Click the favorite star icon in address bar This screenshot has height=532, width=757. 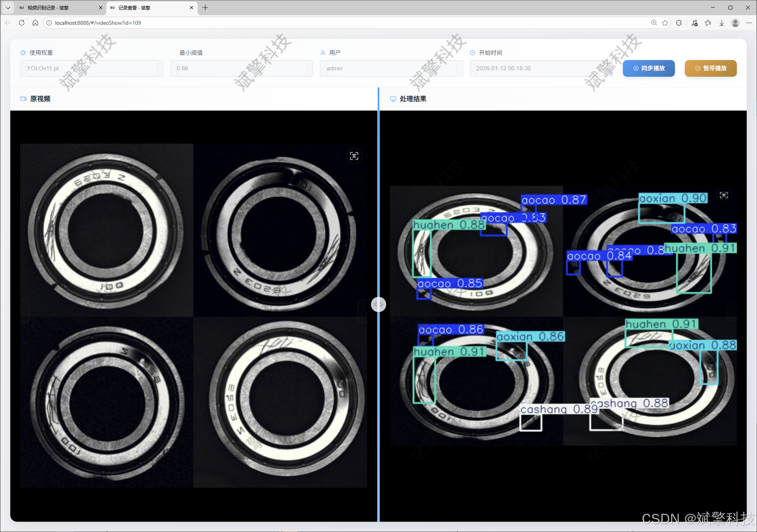tap(665, 23)
